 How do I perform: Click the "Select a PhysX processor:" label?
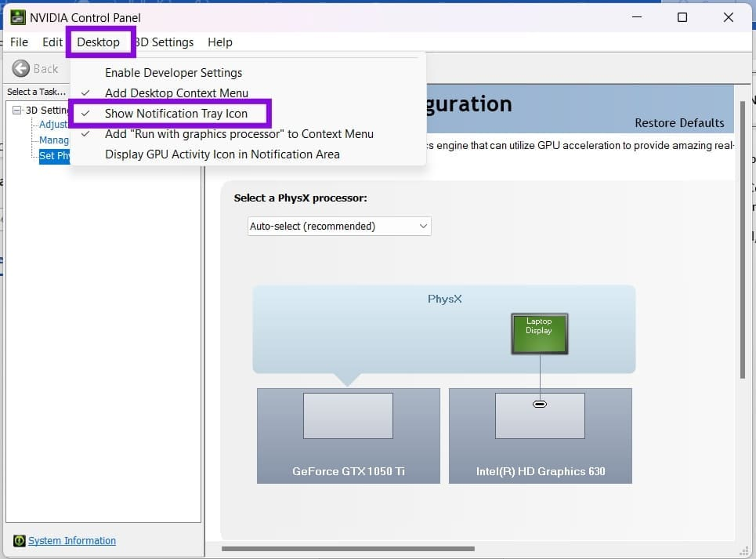point(300,198)
